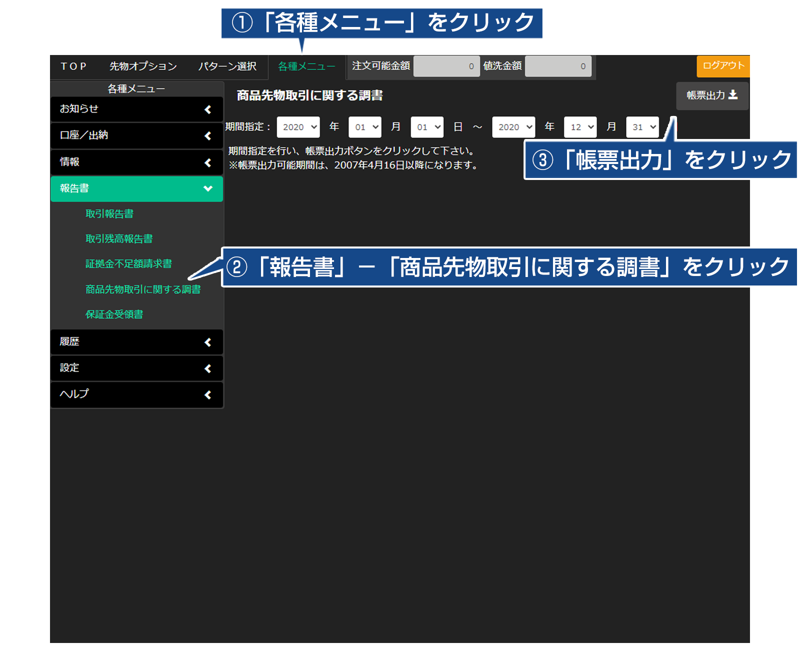Open 証拠金不足額請求書 link
800x672 pixels.
coord(128,264)
